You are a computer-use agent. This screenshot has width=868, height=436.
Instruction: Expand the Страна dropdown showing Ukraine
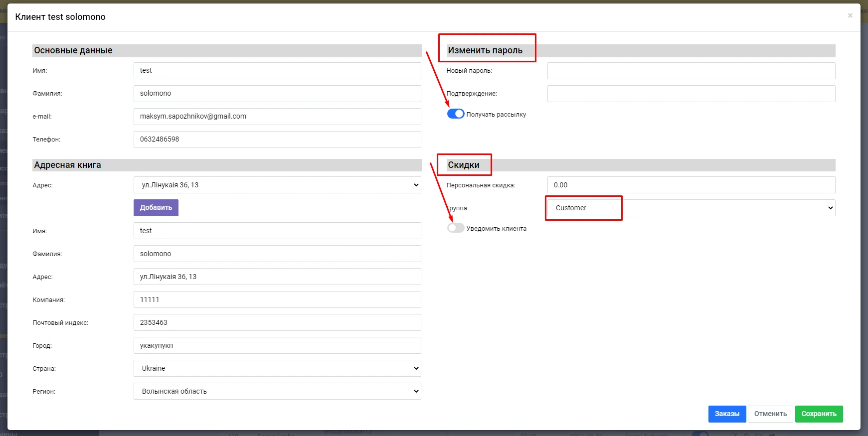(x=277, y=368)
